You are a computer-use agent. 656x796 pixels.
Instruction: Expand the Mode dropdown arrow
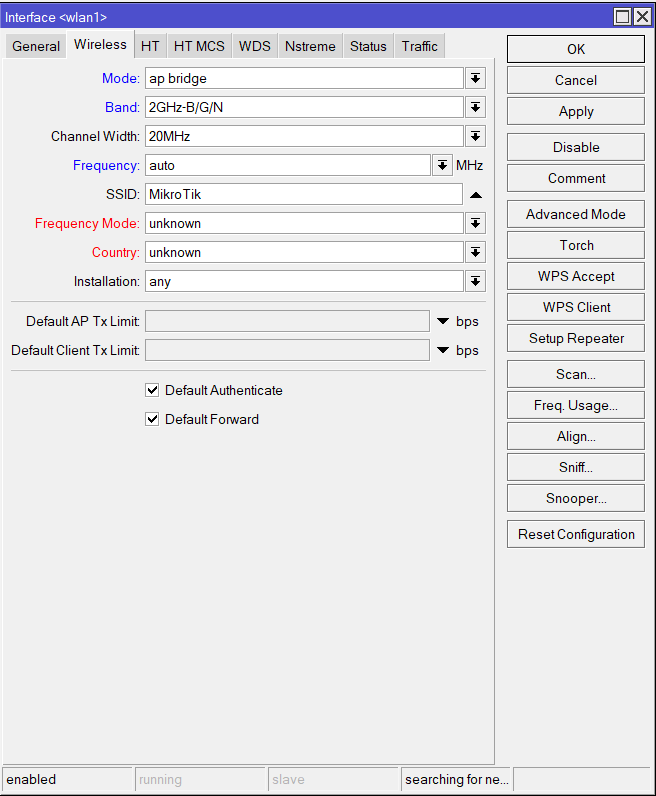pos(476,78)
